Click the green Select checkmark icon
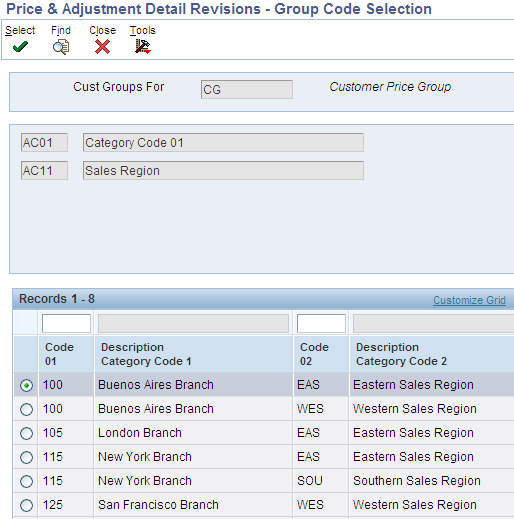514x519 pixels. (x=20, y=47)
